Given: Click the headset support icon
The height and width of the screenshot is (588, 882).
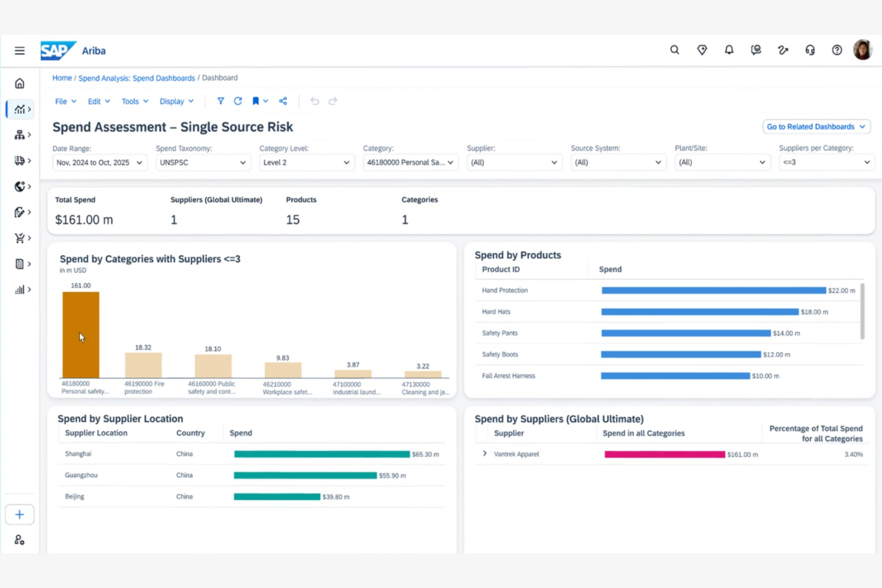Looking at the screenshot, I should pyautogui.click(x=810, y=50).
